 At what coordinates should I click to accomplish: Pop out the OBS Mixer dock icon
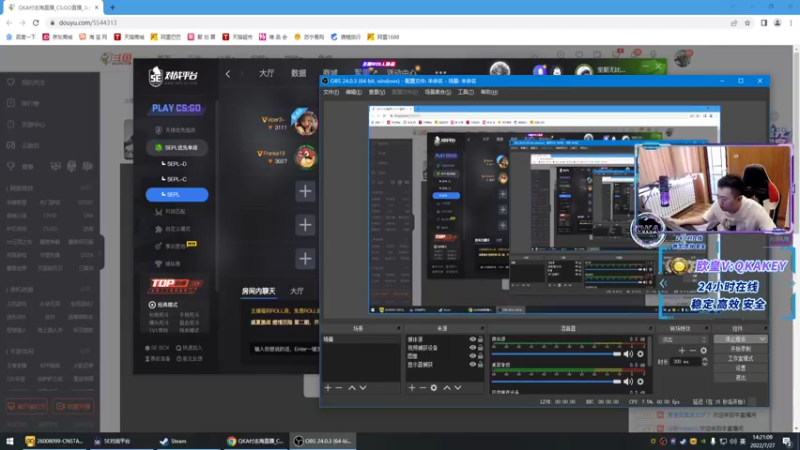coord(651,329)
